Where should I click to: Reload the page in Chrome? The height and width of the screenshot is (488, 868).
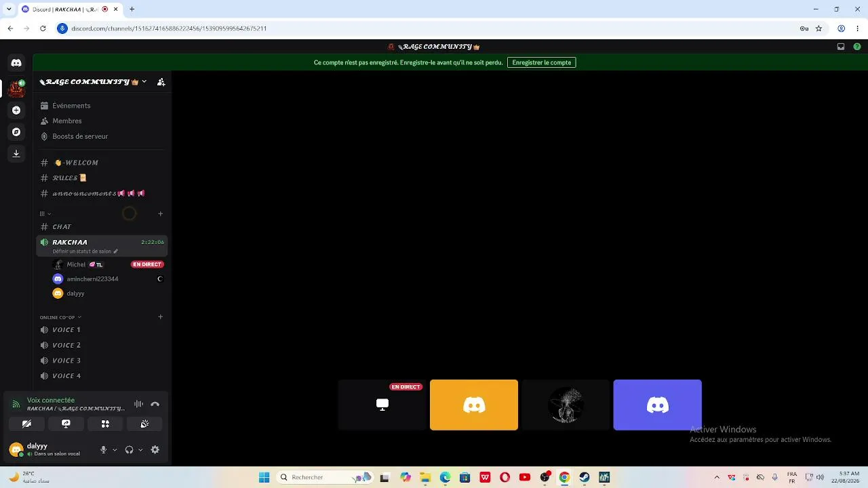pyautogui.click(x=43, y=28)
